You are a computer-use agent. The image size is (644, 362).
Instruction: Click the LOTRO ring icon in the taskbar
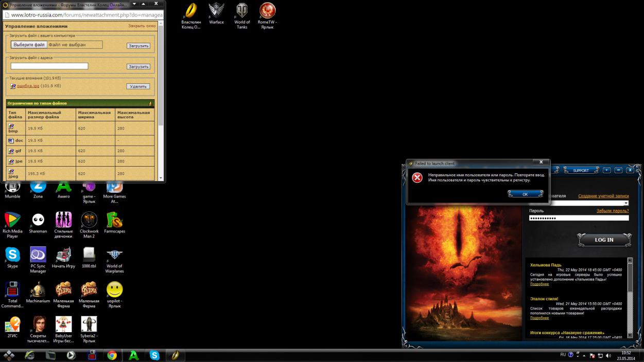pos(176,355)
